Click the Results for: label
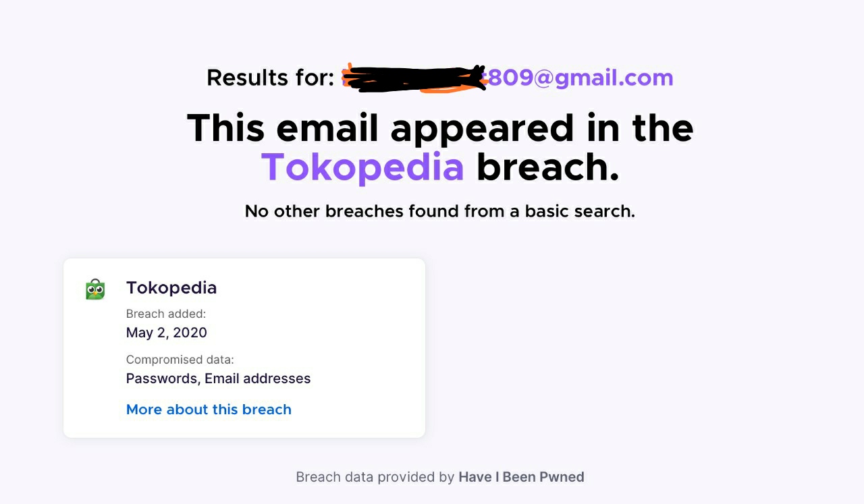The height and width of the screenshot is (504, 864). click(270, 78)
